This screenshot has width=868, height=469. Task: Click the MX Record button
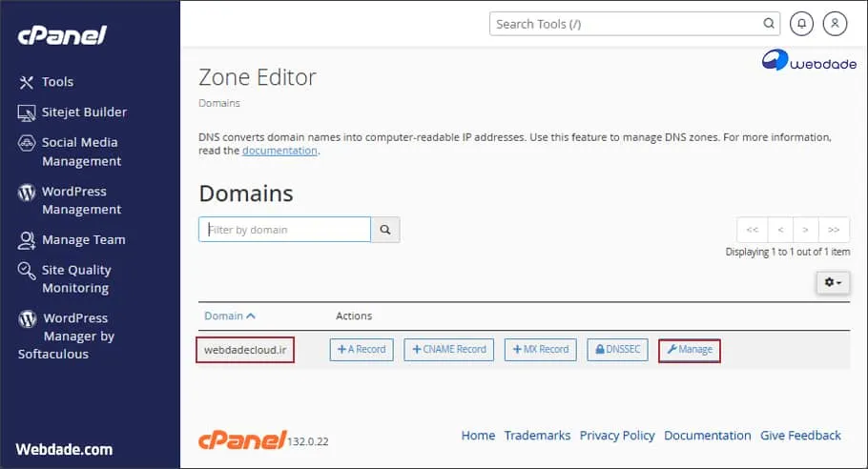pos(540,350)
